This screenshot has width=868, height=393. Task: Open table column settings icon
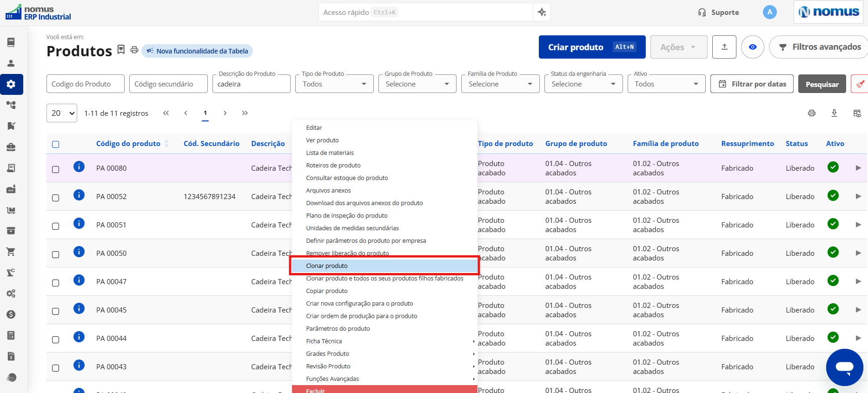(x=857, y=113)
